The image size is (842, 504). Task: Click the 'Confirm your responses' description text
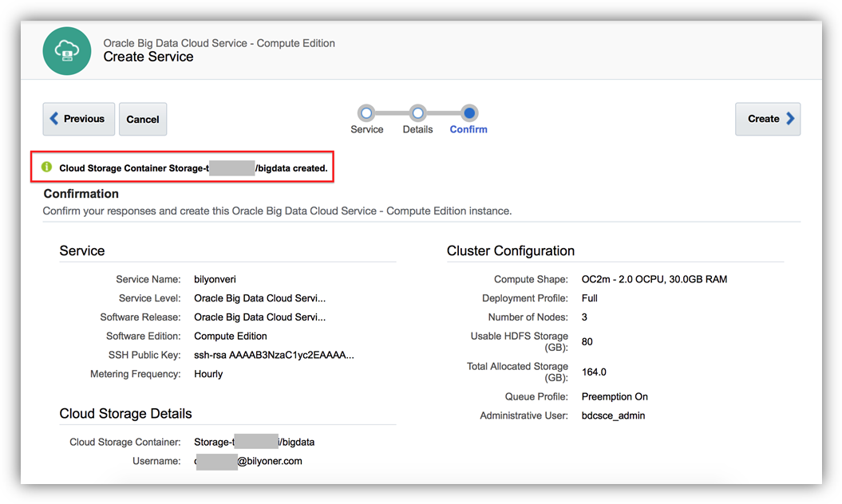277,211
